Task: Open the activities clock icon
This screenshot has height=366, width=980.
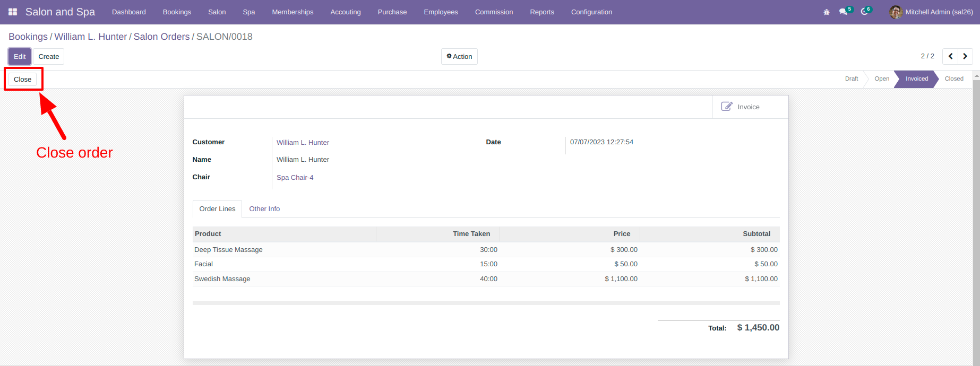Action: [x=864, y=12]
